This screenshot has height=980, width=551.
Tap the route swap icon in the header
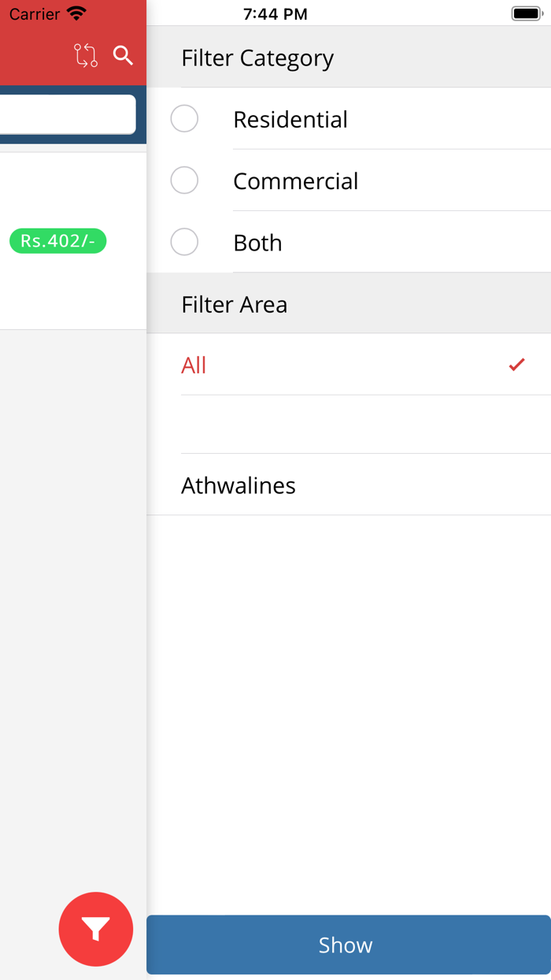click(85, 55)
